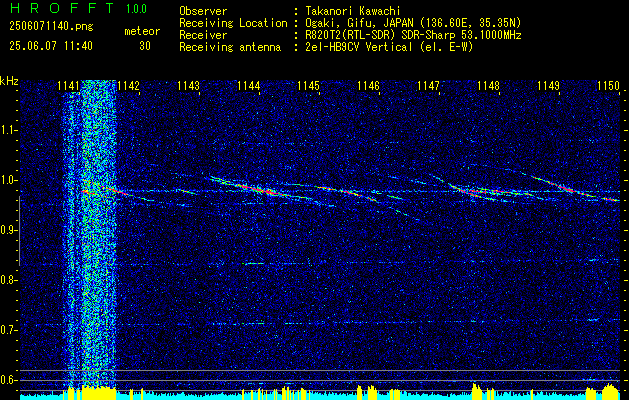Click the filename 2506071140.png

tap(51, 27)
